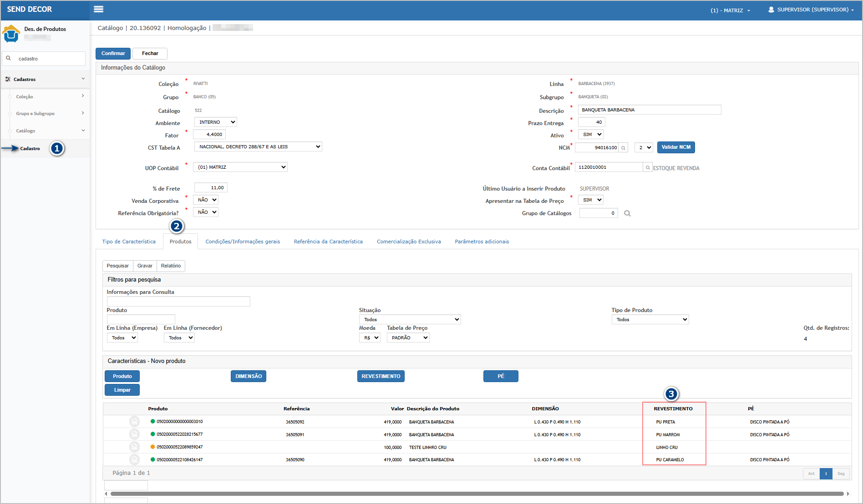The image size is (863, 504).
Task: Click the Validar NCM button
Action: coord(675,147)
